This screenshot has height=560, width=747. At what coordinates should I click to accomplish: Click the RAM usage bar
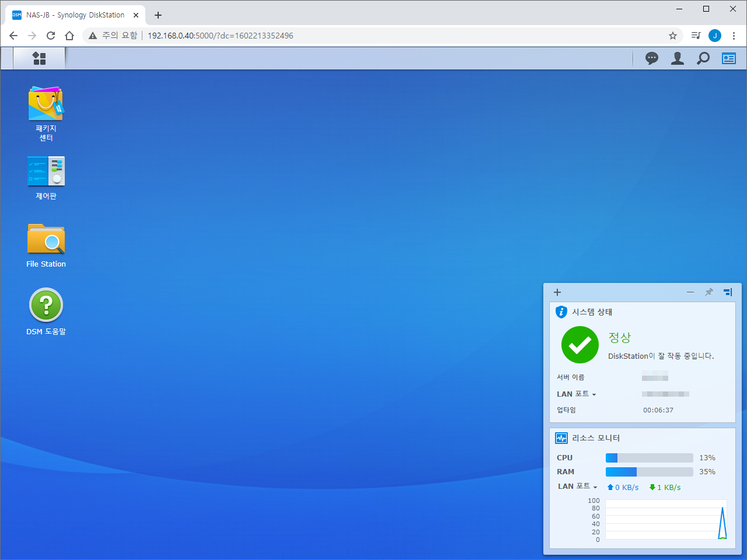coord(650,472)
